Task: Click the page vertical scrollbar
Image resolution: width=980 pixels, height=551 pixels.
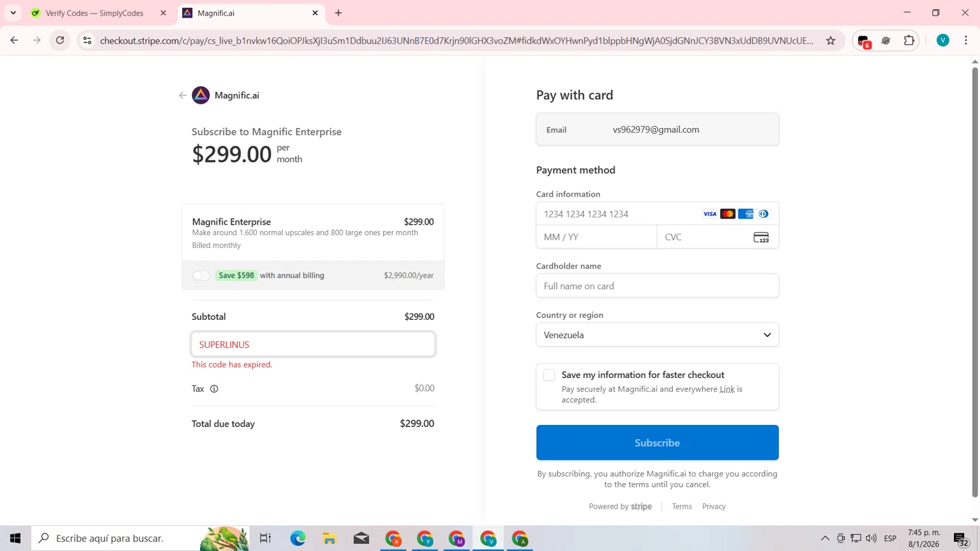Action: 975,281
